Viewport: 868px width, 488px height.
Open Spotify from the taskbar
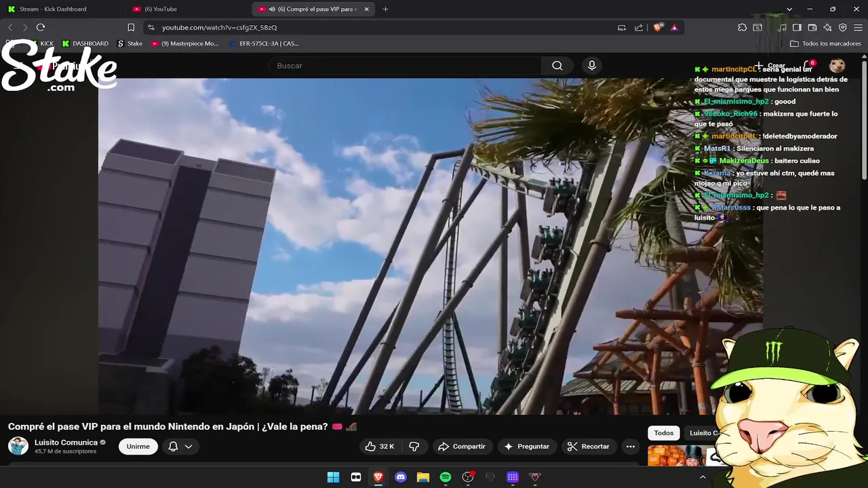pyautogui.click(x=446, y=477)
